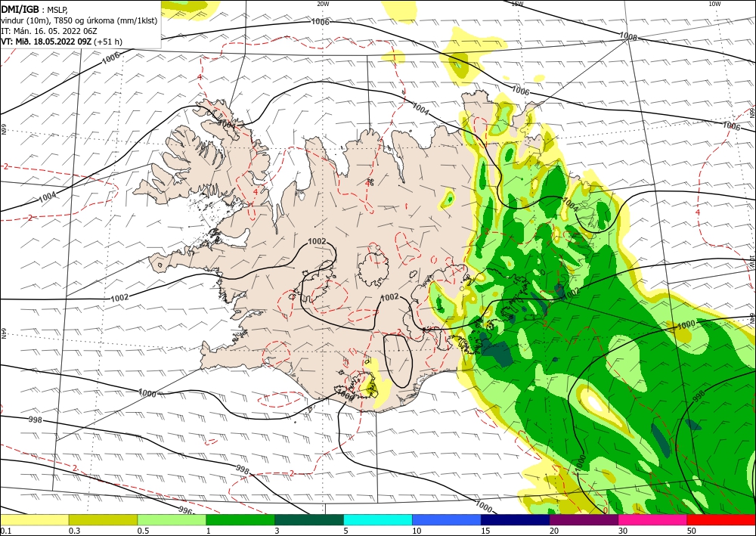Click the legend value '20'
The width and height of the screenshot is (756, 536).
pyautogui.click(x=554, y=531)
